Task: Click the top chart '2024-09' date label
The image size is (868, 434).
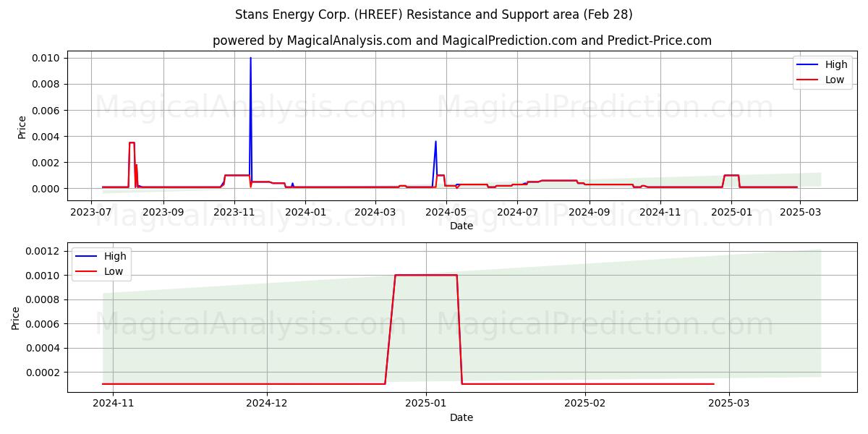Action: point(590,212)
